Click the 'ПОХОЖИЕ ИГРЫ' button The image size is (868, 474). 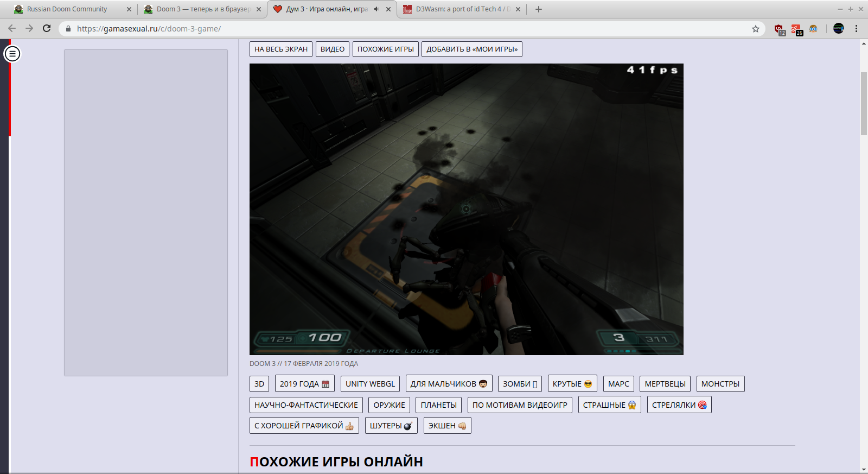pos(386,49)
